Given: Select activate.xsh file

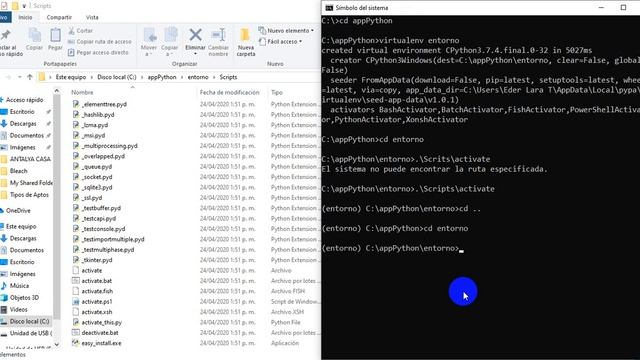Looking at the screenshot, I should [x=97, y=312].
